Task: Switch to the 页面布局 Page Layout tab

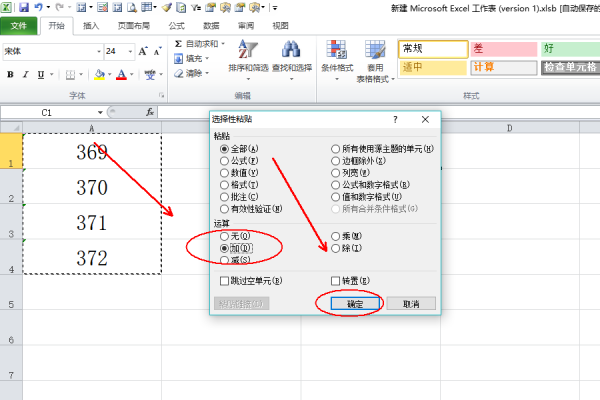Action: [x=134, y=26]
